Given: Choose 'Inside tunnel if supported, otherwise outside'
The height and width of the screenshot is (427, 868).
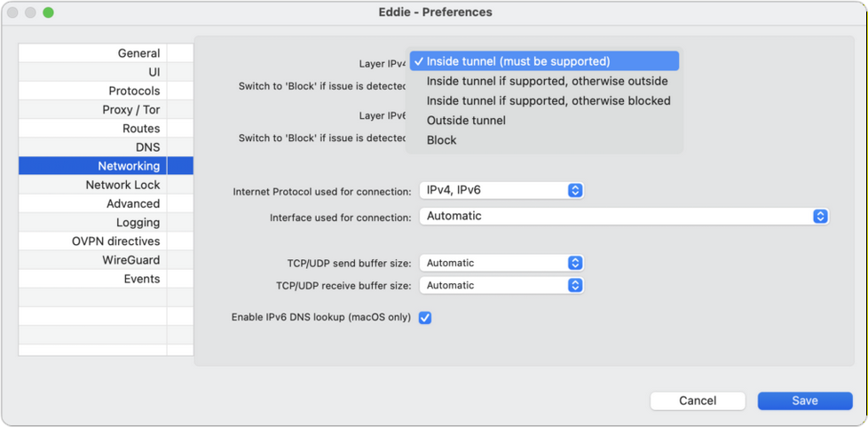Looking at the screenshot, I should point(547,81).
